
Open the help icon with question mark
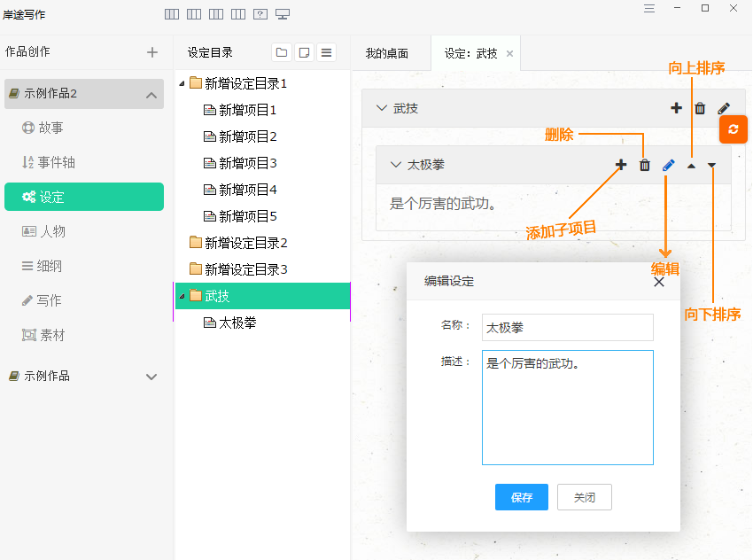pos(260,14)
